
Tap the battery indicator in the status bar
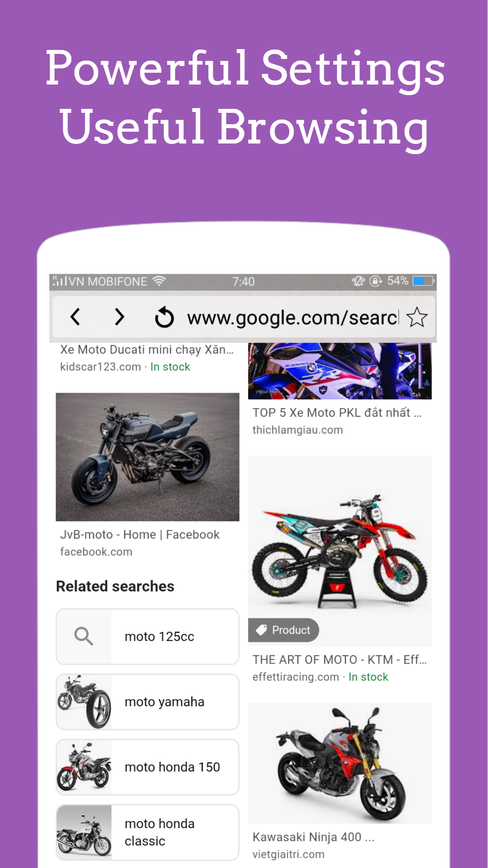[424, 281]
